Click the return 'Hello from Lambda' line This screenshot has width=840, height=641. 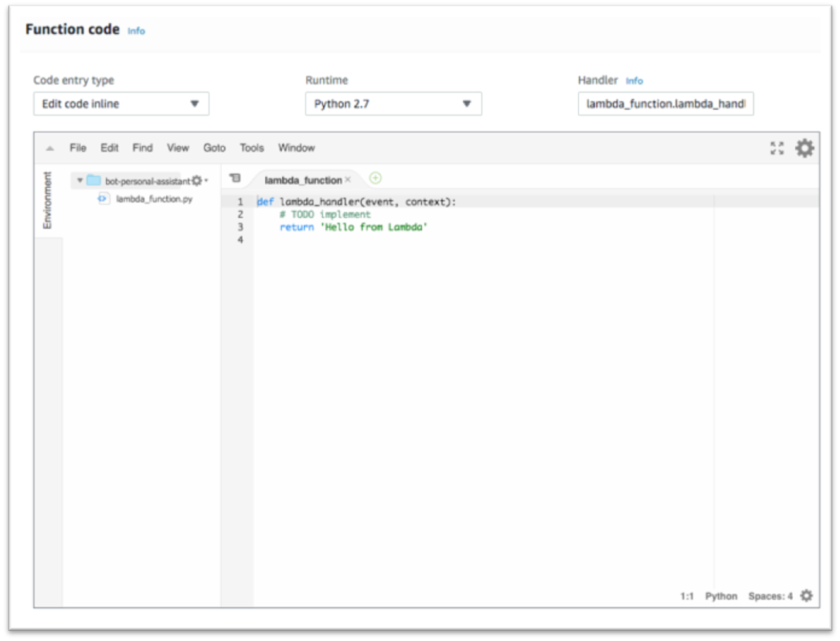[353, 227]
